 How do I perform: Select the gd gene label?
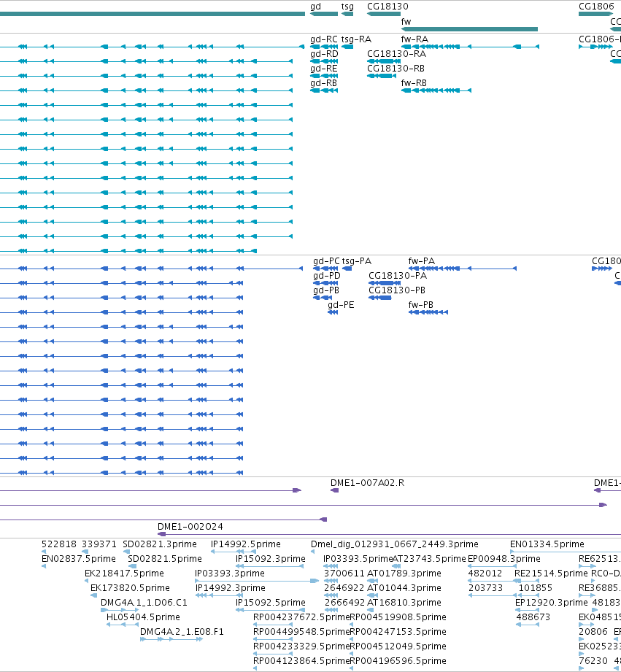tap(315, 7)
